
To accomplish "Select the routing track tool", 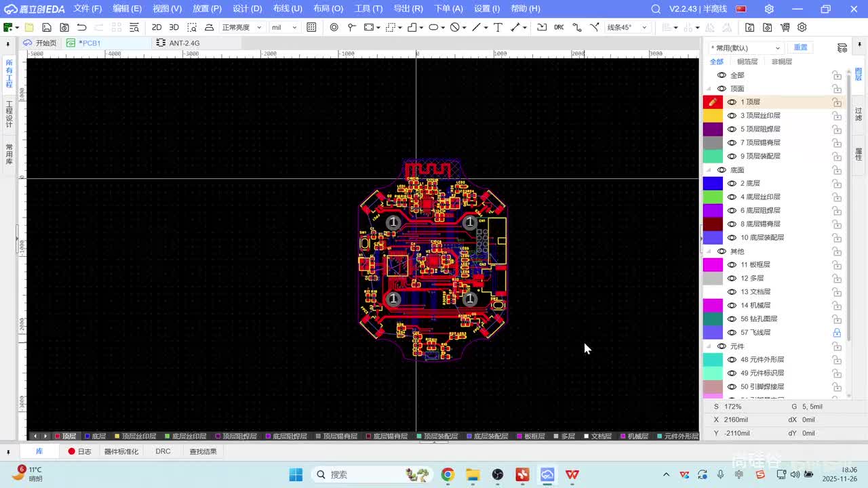I will [577, 27].
